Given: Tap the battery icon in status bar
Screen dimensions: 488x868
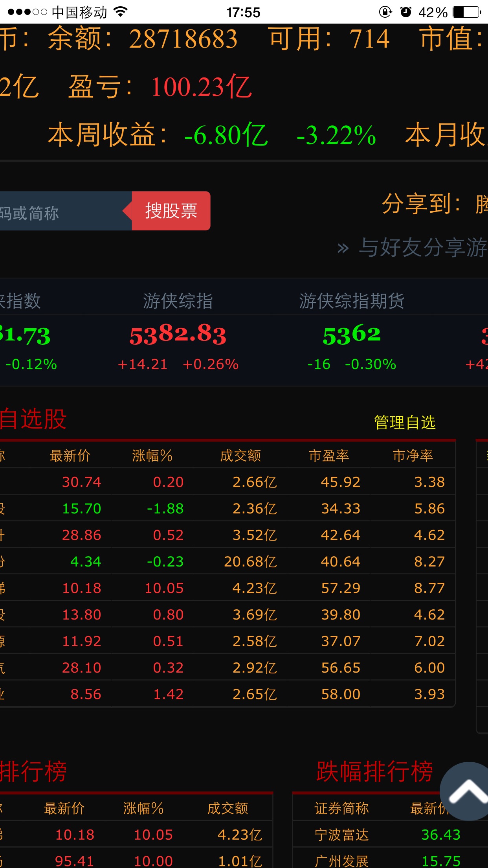Looking at the screenshot, I should click(466, 12).
